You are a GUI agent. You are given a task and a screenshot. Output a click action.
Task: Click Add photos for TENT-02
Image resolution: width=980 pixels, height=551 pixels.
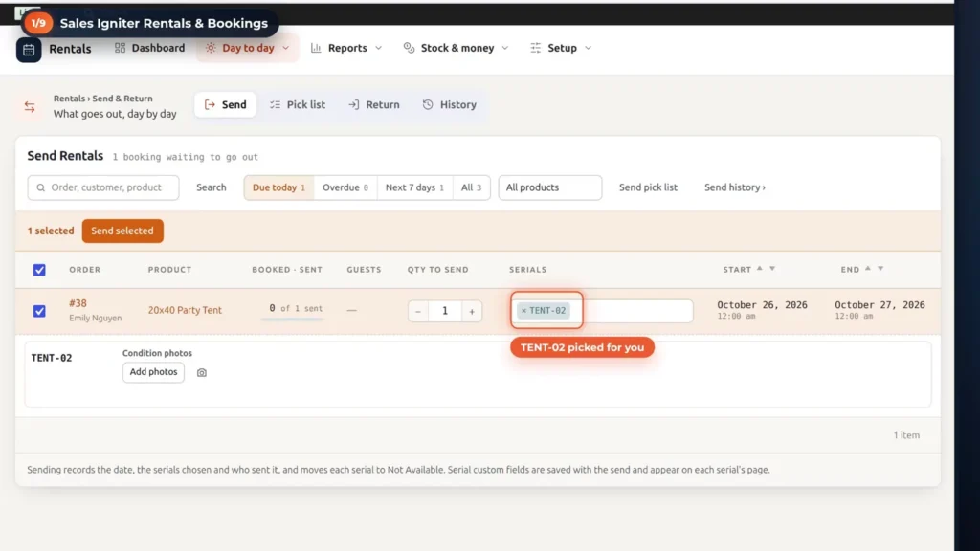(153, 372)
